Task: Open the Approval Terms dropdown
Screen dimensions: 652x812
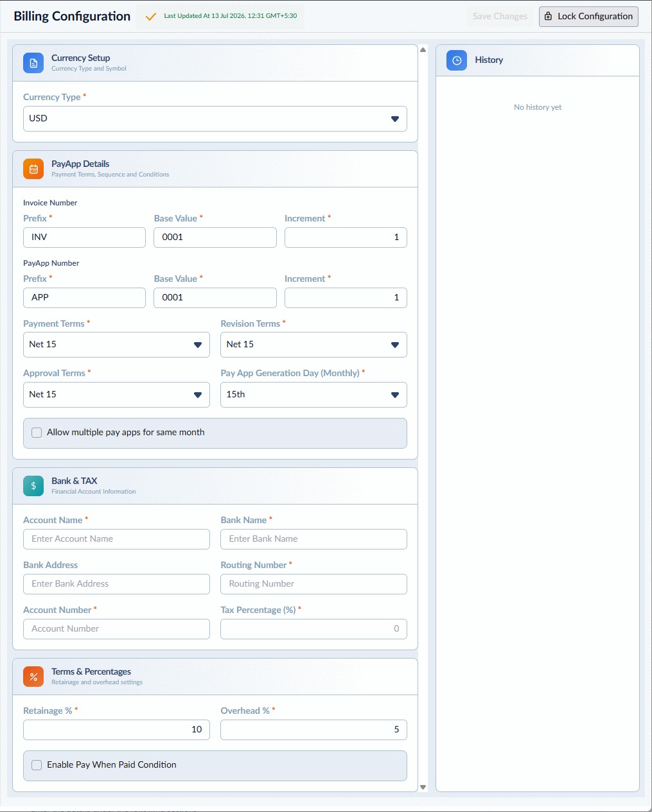Action: [x=116, y=395]
